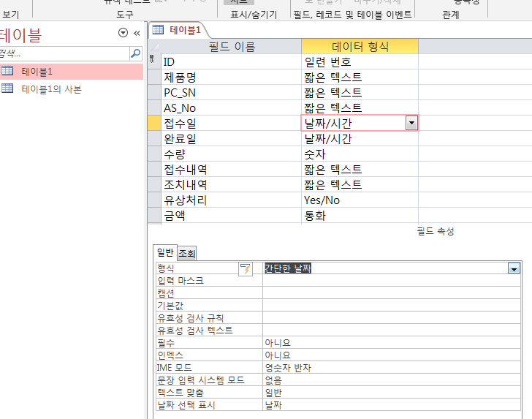Select the 수량 field name cell

click(x=231, y=154)
